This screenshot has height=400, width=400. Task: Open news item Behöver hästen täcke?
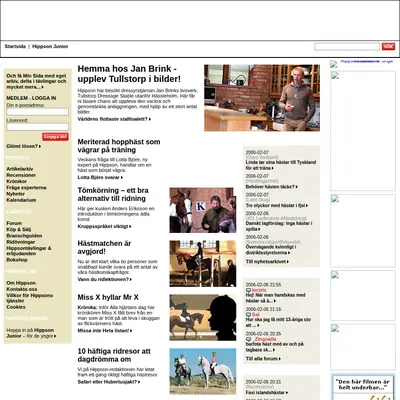(x=272, y=187)
